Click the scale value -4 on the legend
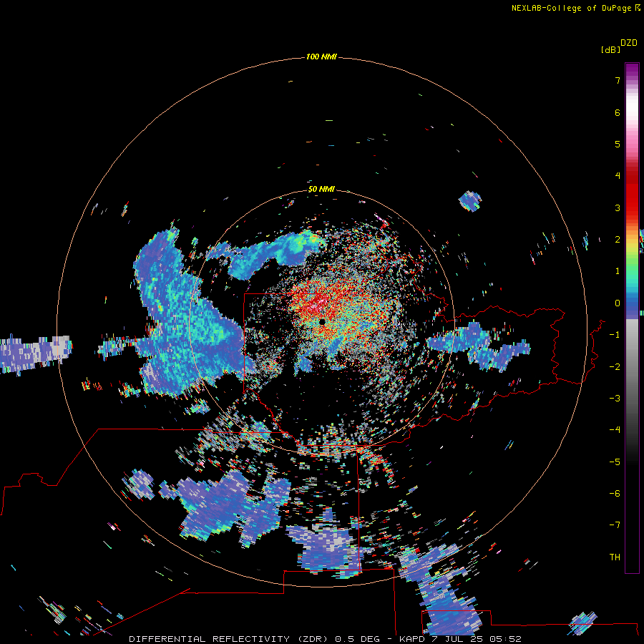The image size is (644, 644). pos(615,430)
